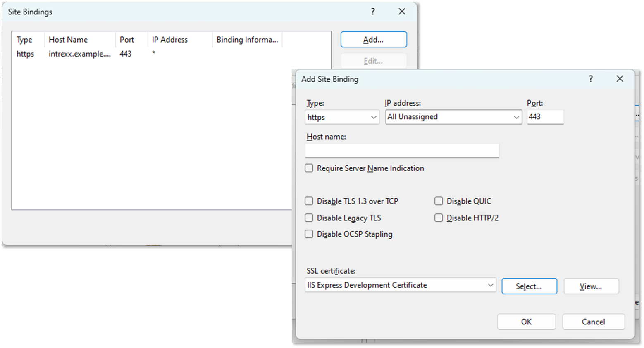Tick the Disable HTTP/2 checkbox
644x348 pixels.
point(439,218)
